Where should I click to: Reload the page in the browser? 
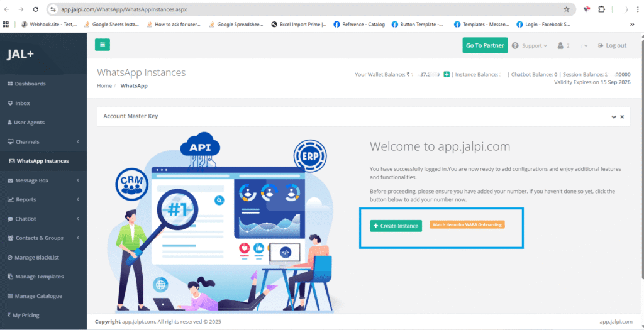35,9
